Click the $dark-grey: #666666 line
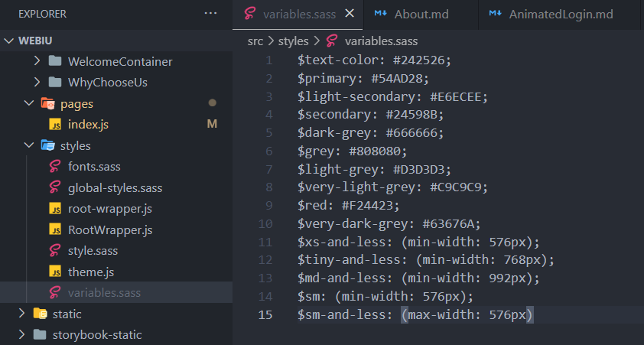This screenshot has width=644, height=345. coord(370,132)
